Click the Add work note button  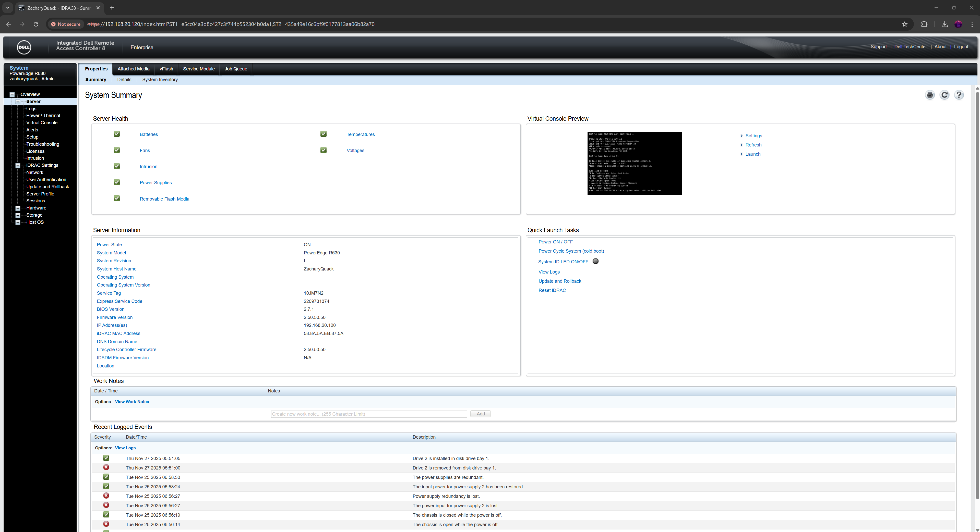pos(480,414)
